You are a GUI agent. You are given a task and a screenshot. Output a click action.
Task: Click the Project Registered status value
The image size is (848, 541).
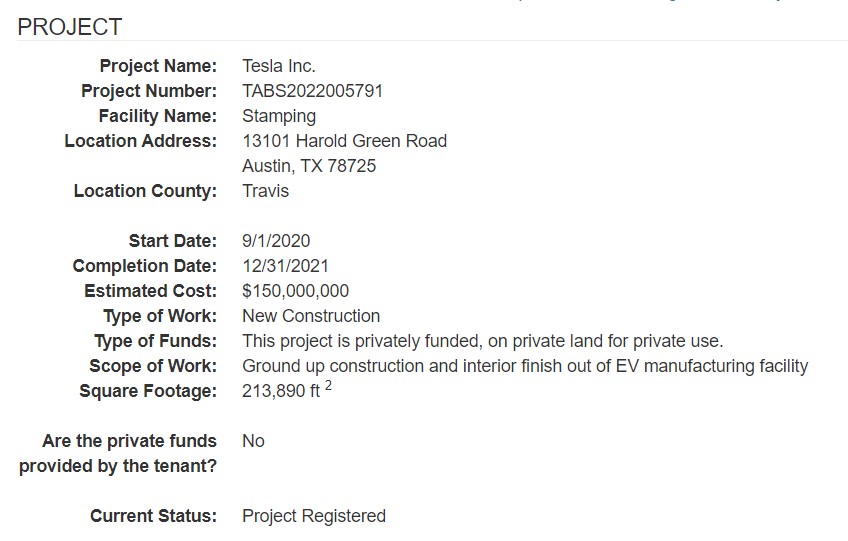[x=314, y=516]
